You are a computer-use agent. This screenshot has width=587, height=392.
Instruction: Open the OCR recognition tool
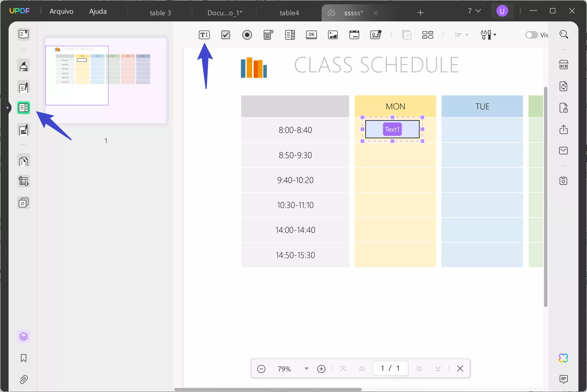point(563,65)
